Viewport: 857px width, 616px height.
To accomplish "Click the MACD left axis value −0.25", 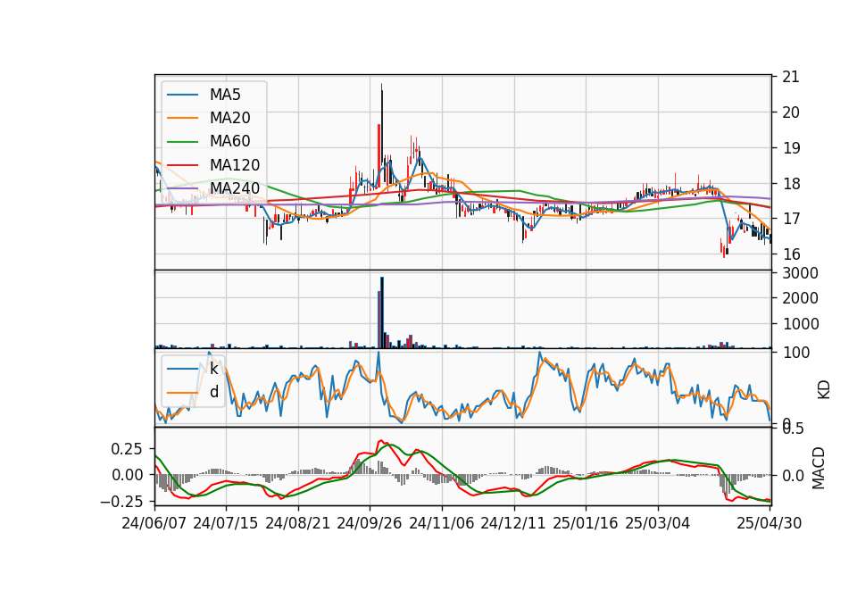I will pyautogui.click(x=121, y=501).
